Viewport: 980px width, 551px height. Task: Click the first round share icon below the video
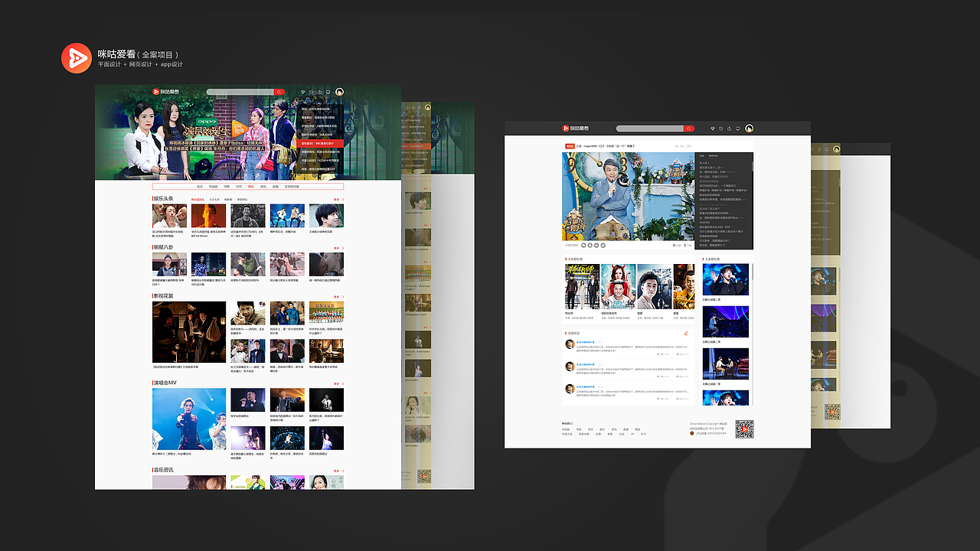[583, 245]
